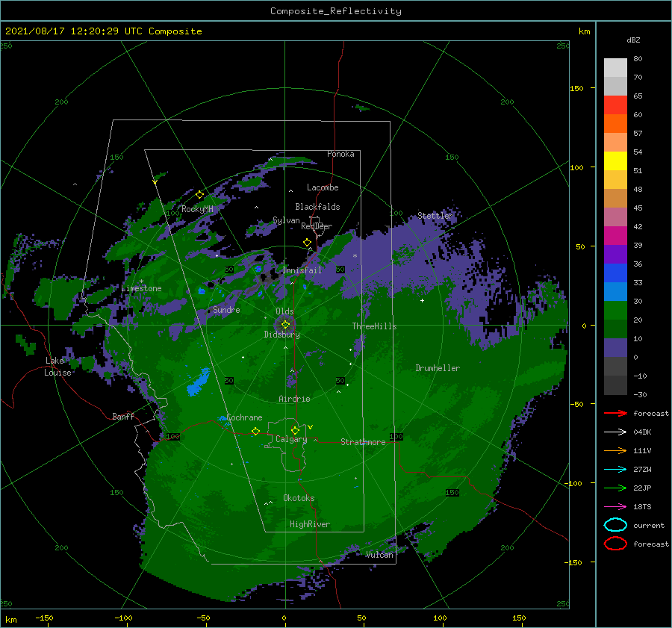Click the Airdrie city label
This screenshot has width=672, height=628.
pos(294,399)
